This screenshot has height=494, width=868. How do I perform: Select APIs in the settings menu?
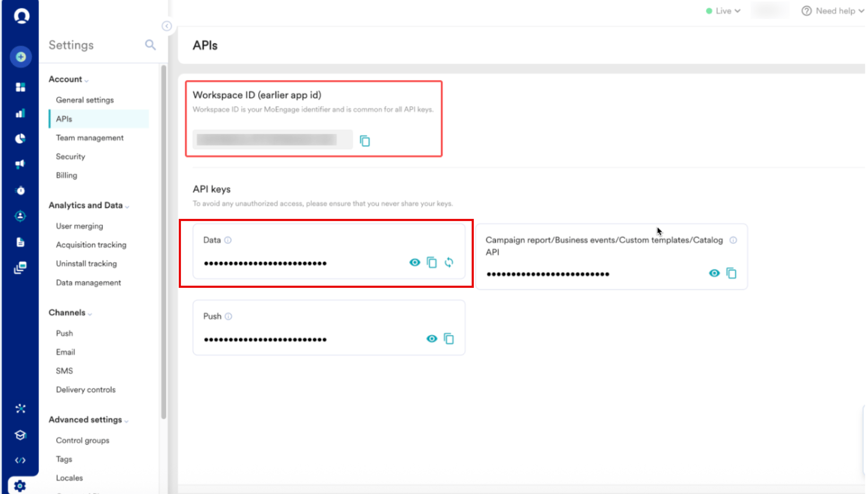coord(99,119)
